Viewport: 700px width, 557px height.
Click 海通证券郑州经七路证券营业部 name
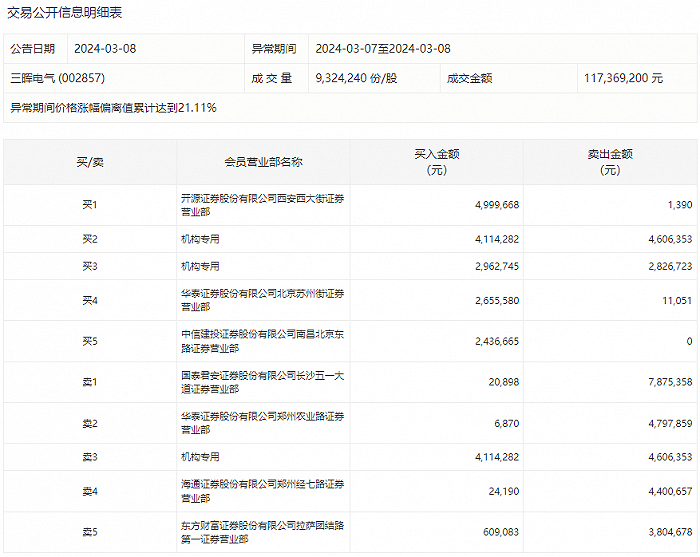pyautogui.click(x=262, y=491)
